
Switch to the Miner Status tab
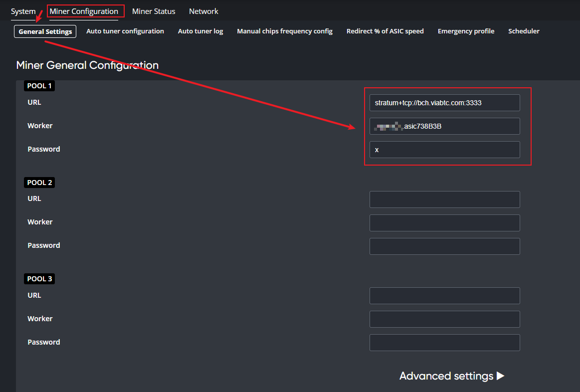tap(154, 11)
